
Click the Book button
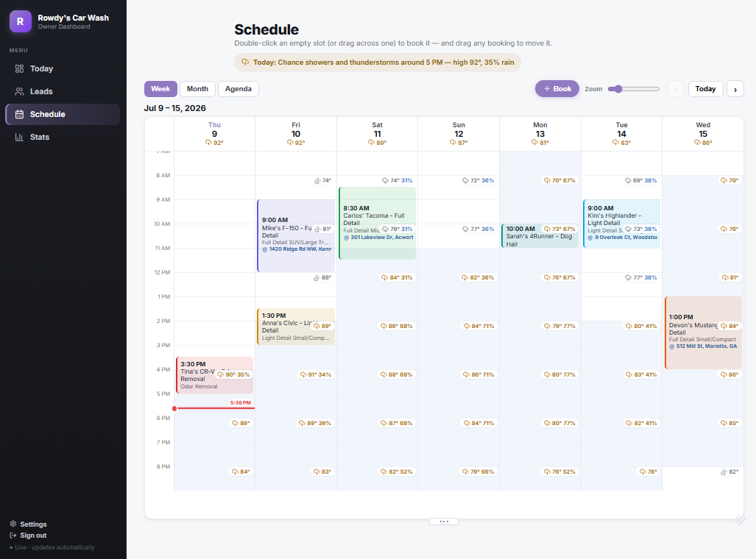pos(557,89)
